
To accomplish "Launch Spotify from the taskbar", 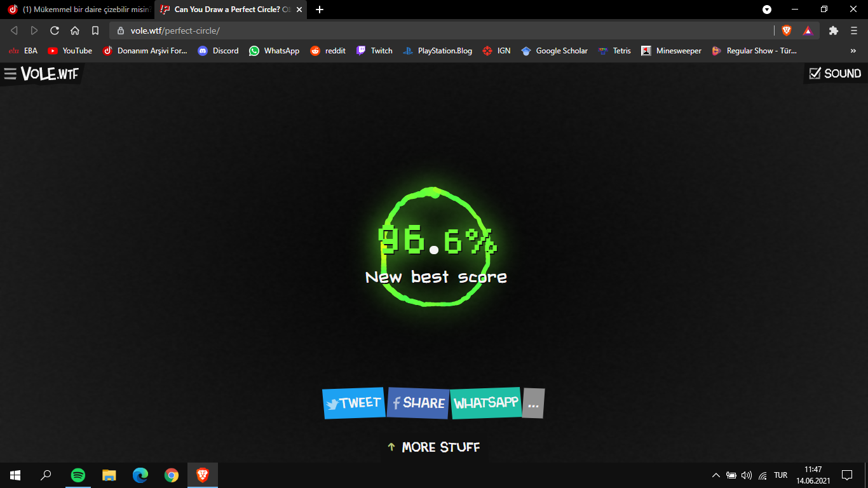I will [x=78, y=475].
